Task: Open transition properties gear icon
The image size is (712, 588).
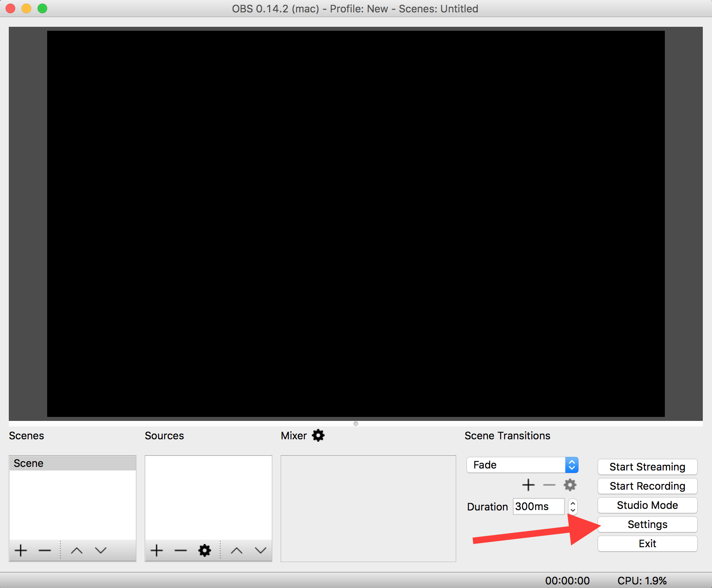Action: click(x=570, y=485)
